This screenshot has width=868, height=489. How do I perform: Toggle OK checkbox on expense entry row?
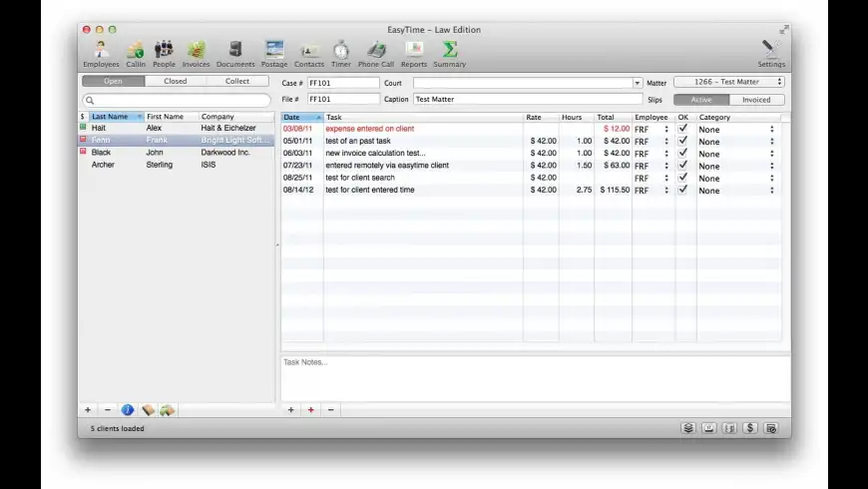pyautogui.click(x=682, y=129)
